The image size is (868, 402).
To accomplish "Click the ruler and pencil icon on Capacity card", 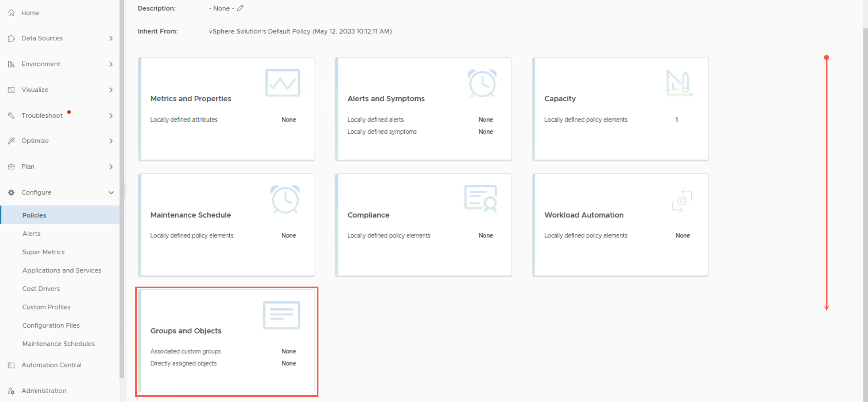I will pyautogui.click(x=679, y=83).
